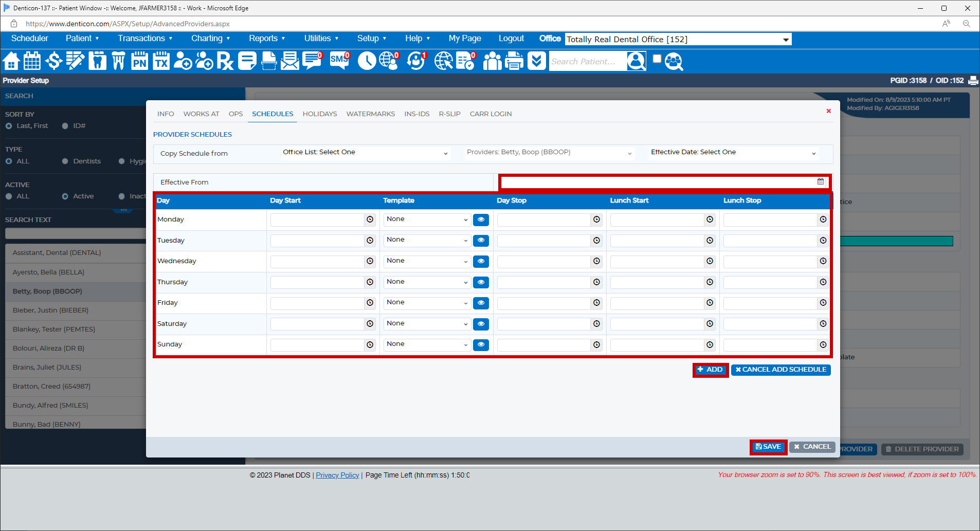
Task: Click the printer icon in the toolbar
Action: click(514, 61)
